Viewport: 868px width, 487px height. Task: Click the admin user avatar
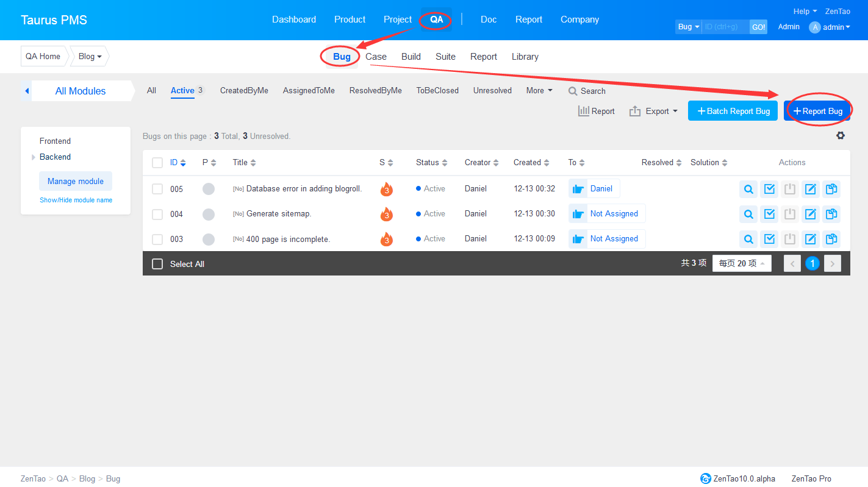pos(815,27)
